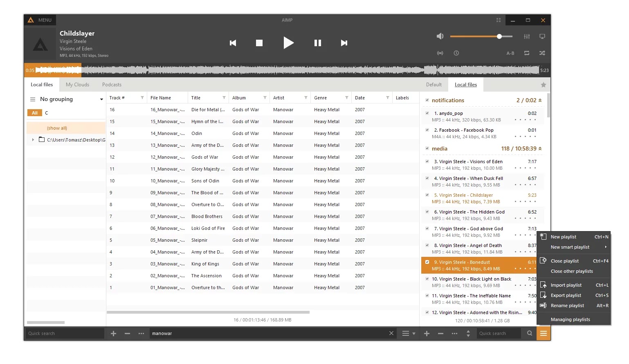Open the equalizer sliders icon
This screenshot has width=629, height=364.
point(527,36)
